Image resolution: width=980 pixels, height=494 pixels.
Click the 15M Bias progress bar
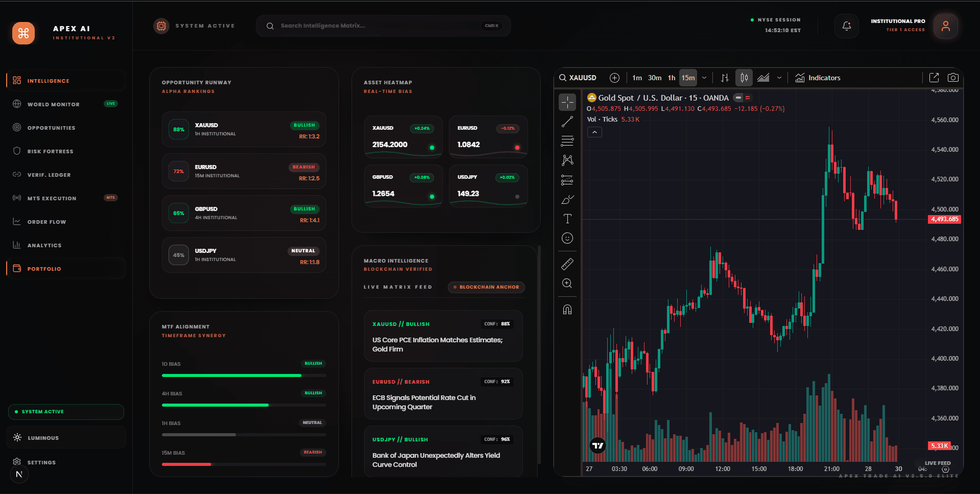point(244,464)
